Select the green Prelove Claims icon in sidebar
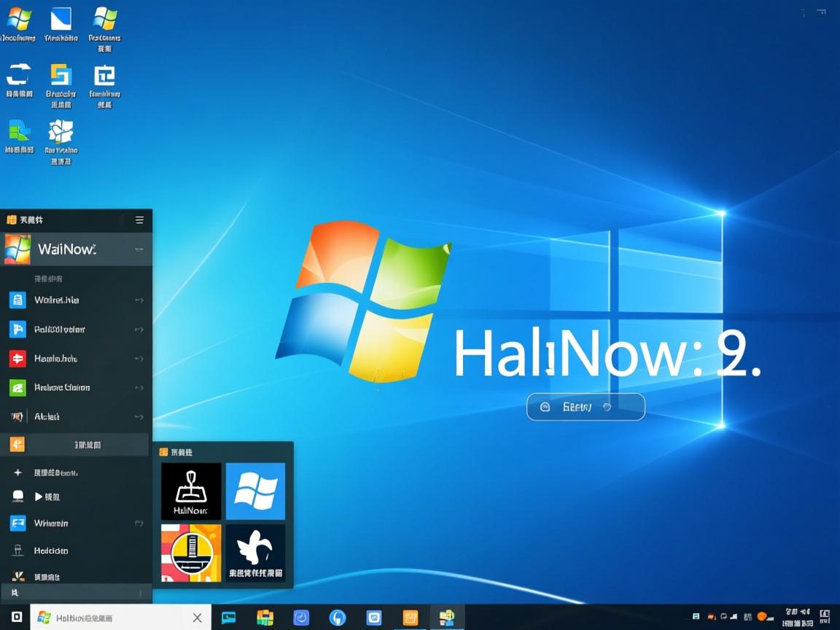Image resolution: width=840 pixels, height=630 pixels. point(18,387)
